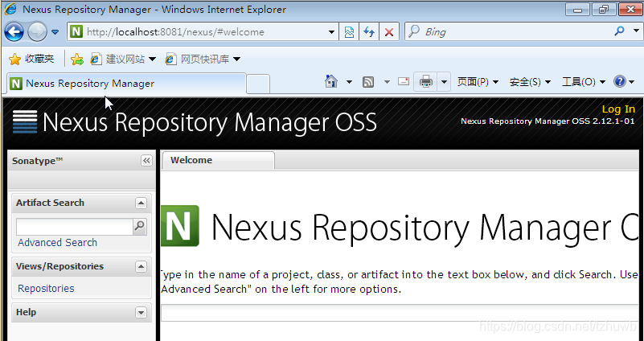Open Favorites (收藏夹) star button

click(31, 60)
